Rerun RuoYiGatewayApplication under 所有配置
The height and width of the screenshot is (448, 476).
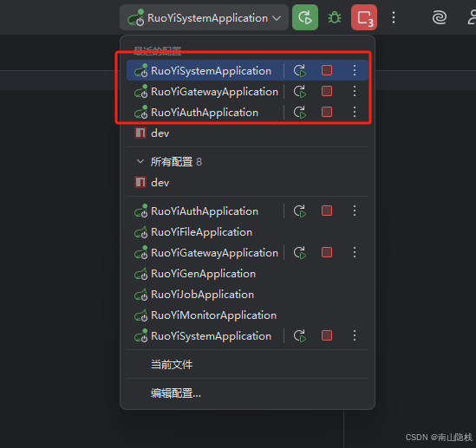point(300,253)
